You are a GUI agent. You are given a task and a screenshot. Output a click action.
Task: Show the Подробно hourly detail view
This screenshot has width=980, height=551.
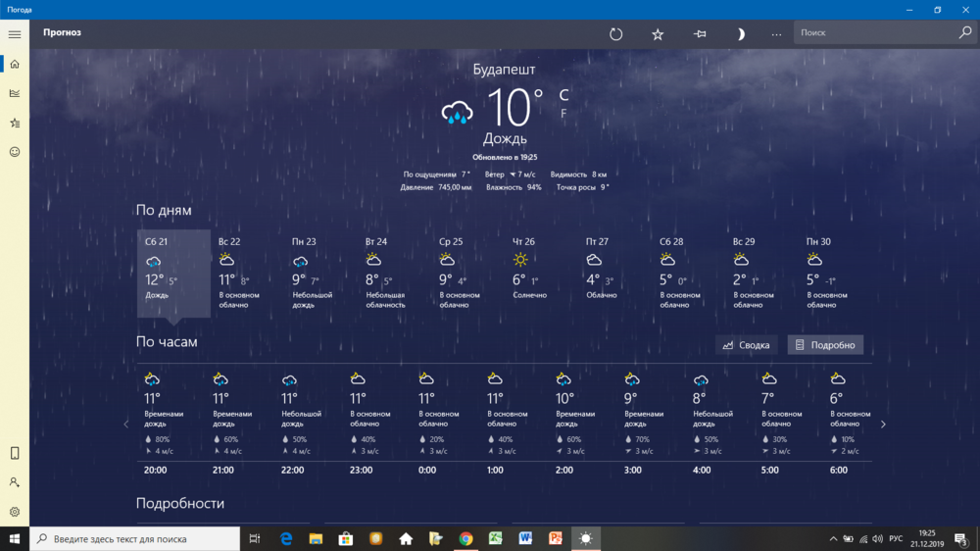(825, 345)
